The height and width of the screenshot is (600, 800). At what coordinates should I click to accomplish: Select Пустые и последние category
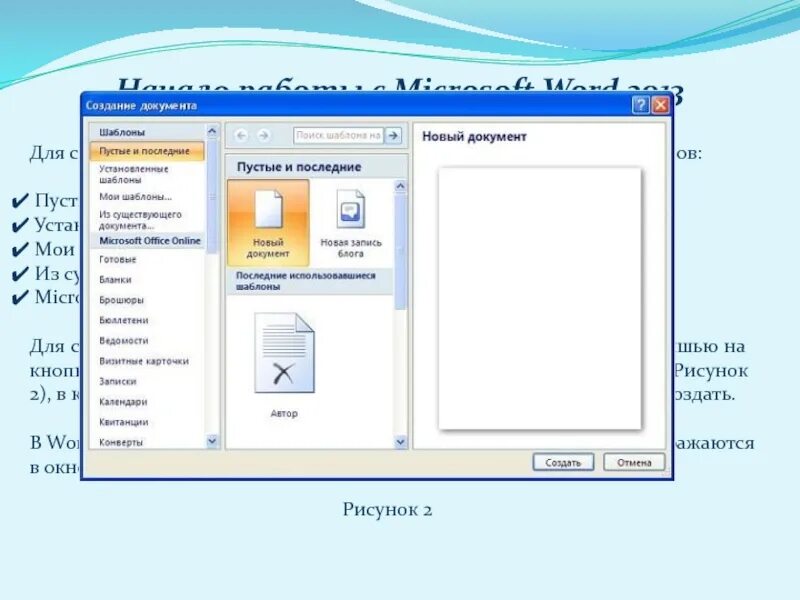147,151
